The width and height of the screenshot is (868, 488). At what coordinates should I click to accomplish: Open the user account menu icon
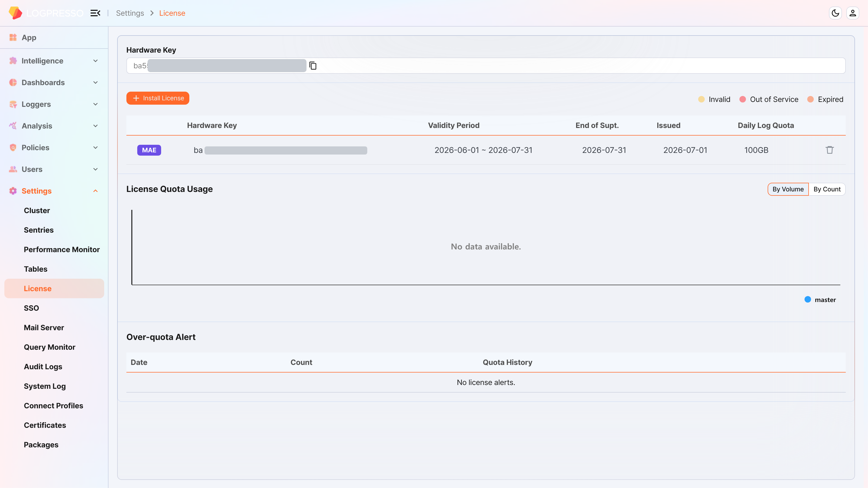pos(853,13)
